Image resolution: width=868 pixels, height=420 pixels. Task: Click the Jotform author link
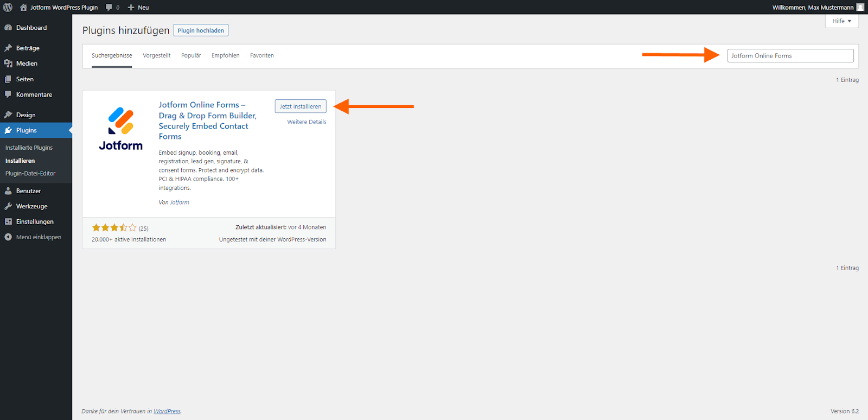coord(180,202)
